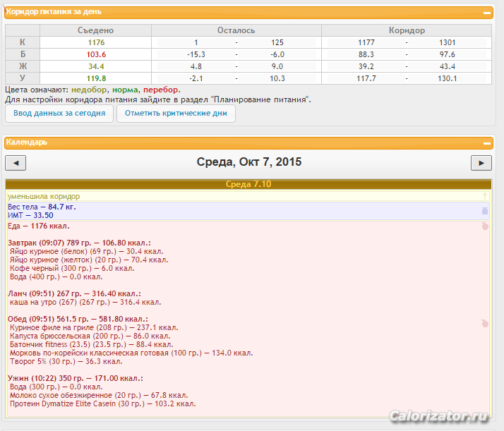
Task: Click the Съедено column header
Action: coord(95,31)
